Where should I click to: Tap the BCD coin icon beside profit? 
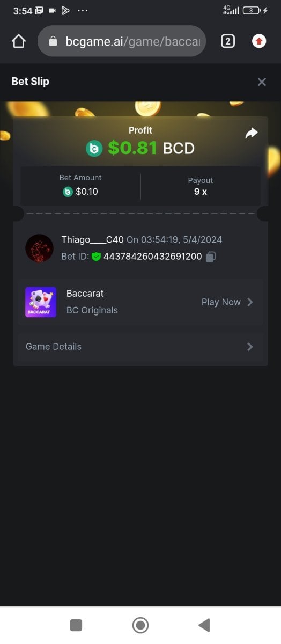(x=94, y=149)
